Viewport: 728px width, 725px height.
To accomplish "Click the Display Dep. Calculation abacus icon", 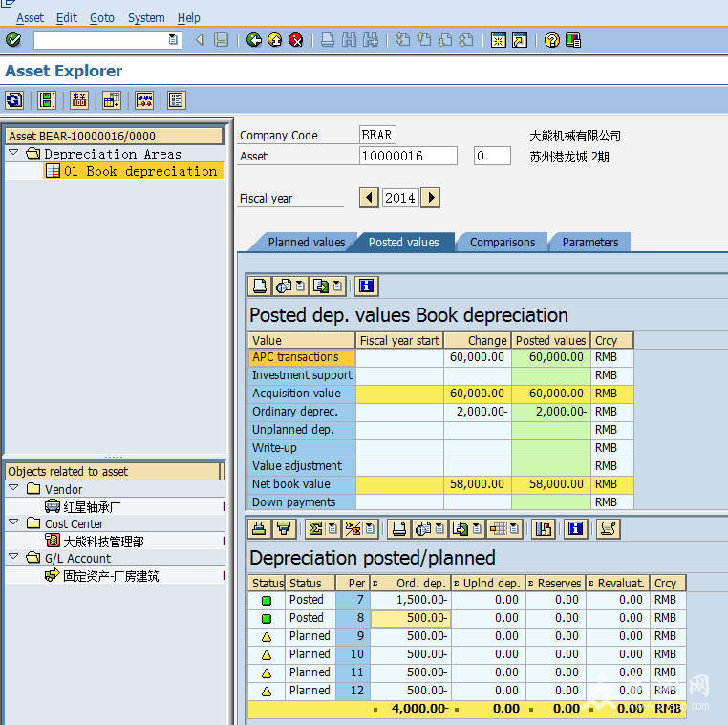I will pyautogui.click(x=144, y=100).
